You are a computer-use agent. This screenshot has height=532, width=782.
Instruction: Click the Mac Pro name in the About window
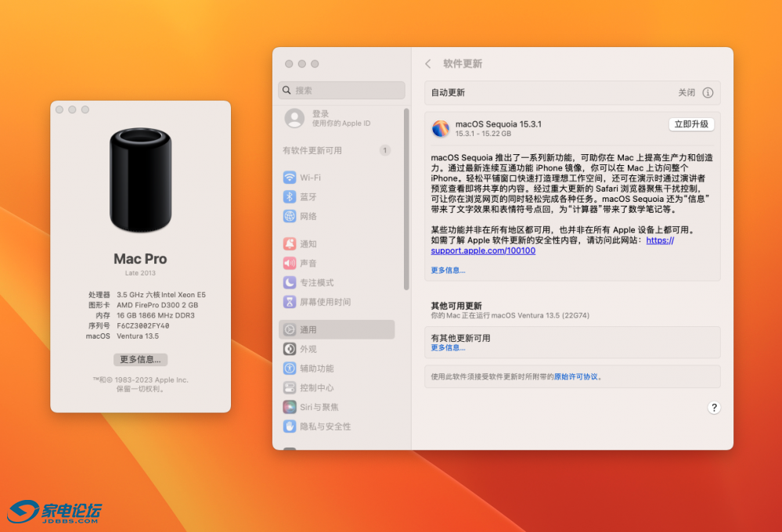(140, 259)
